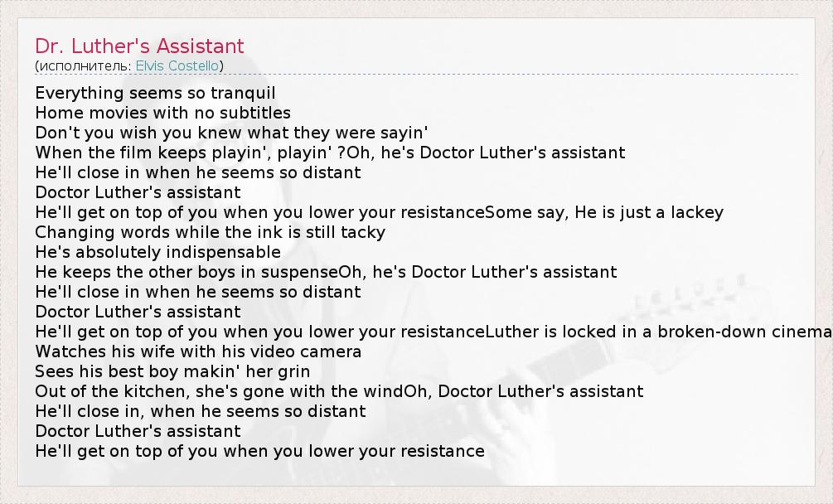The image size is (833, 504).
Task: Click 'Changing words while the ink is still tacky'
Action: point(210,232)
